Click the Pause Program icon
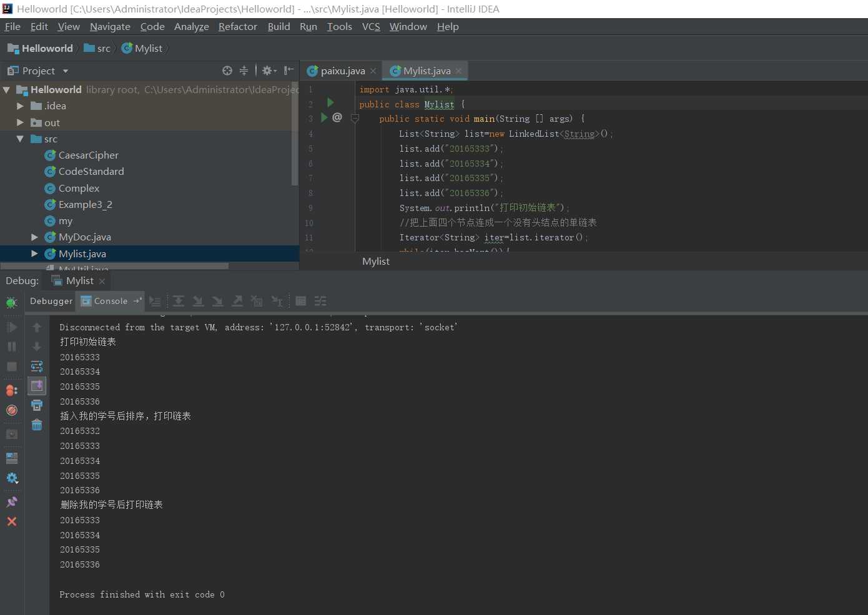Screen dimensions: 868x615 pos(11,347)
